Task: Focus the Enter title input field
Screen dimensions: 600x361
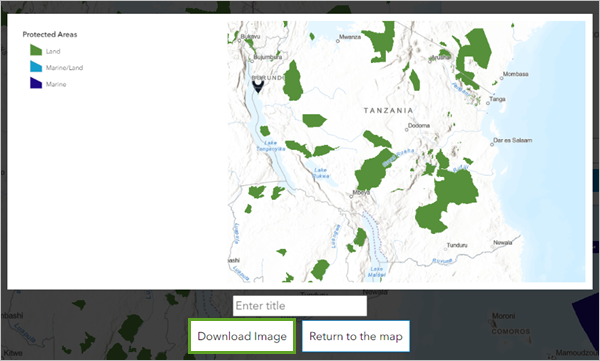Action: coord(300,305)
